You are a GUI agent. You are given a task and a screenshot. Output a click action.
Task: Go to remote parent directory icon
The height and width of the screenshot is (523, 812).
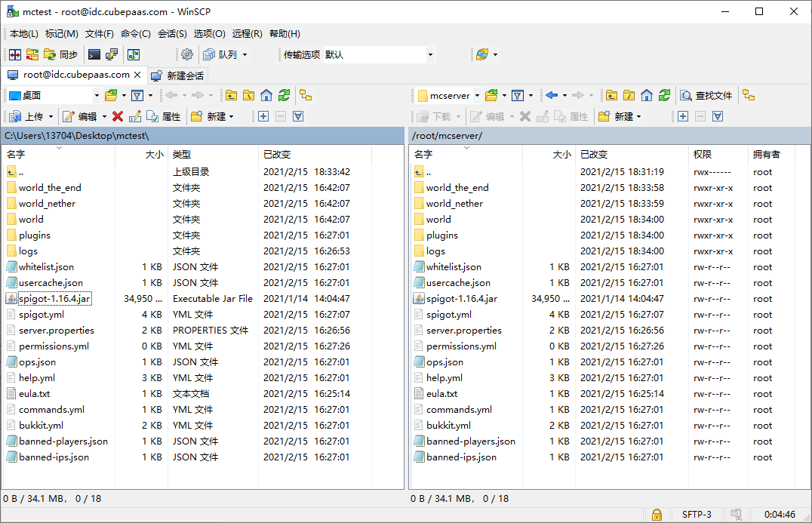[611, 95]
